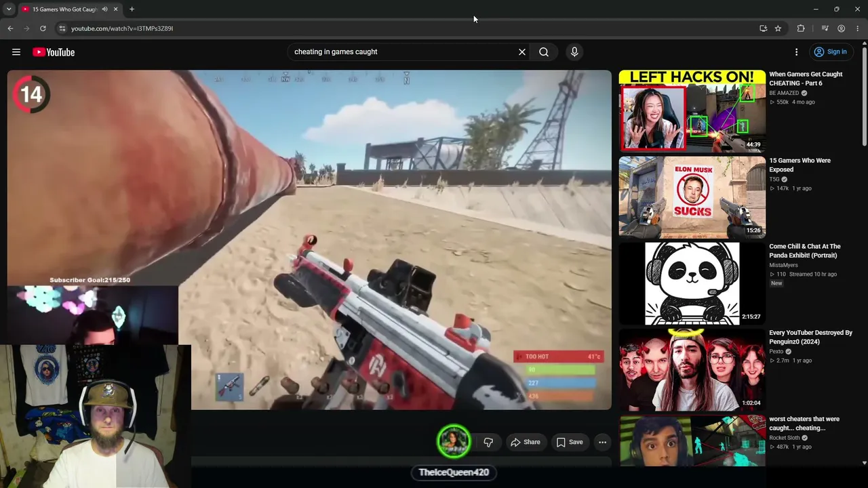This screenshot has height=488, width=868.
Task: Open Chrome's tab search dropdown
Action: click(9, 9)
